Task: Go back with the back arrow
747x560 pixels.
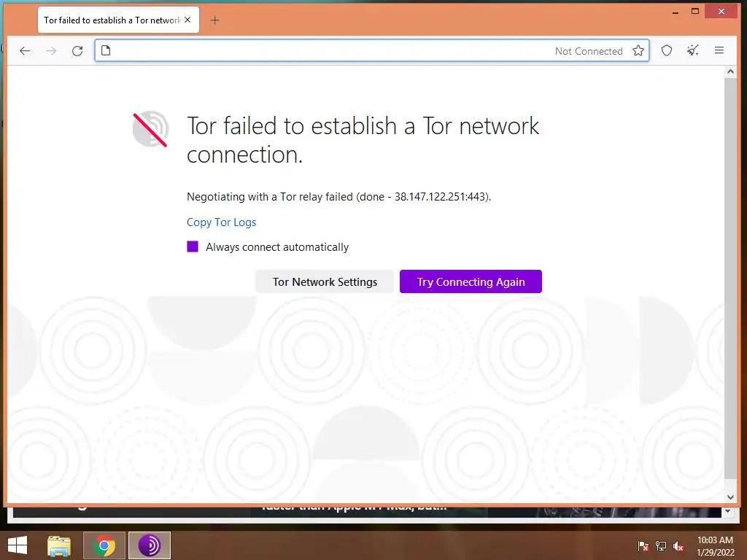Action: point(25,50)
